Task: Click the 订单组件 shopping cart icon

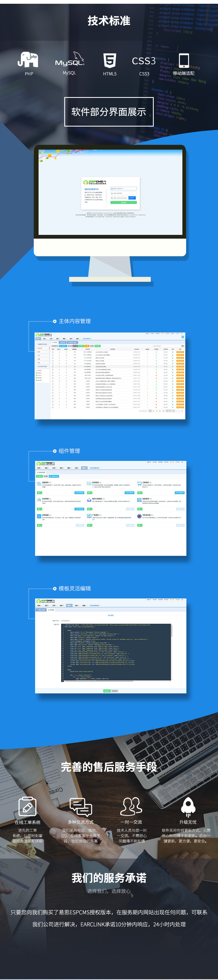Action: tap(139, 483)
